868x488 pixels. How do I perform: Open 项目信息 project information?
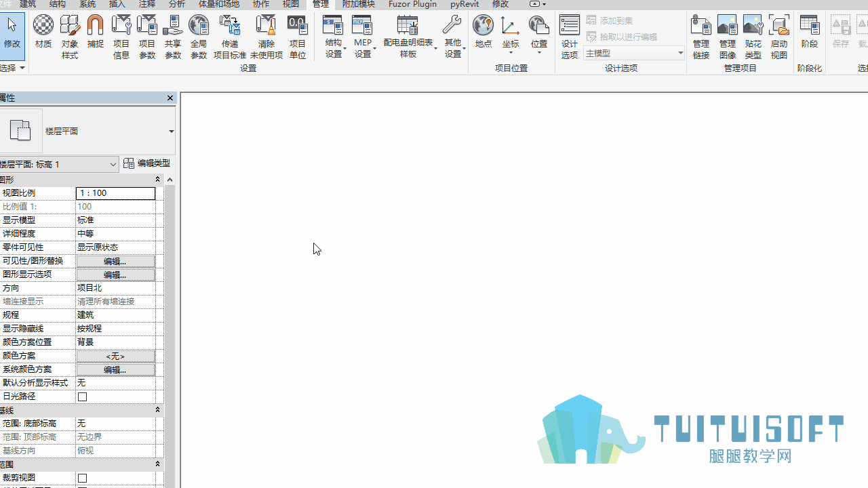click(121, 37)
